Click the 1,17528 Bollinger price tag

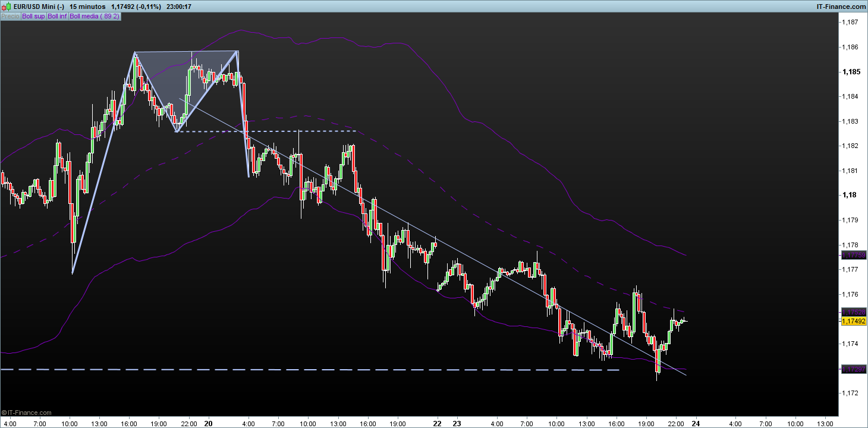(x=854, y=312)
